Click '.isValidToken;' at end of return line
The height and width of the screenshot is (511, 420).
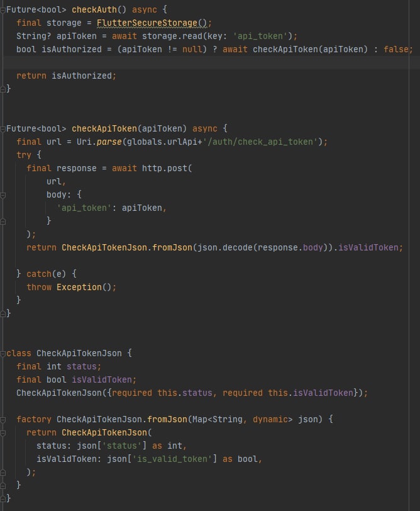pos(368,248)
